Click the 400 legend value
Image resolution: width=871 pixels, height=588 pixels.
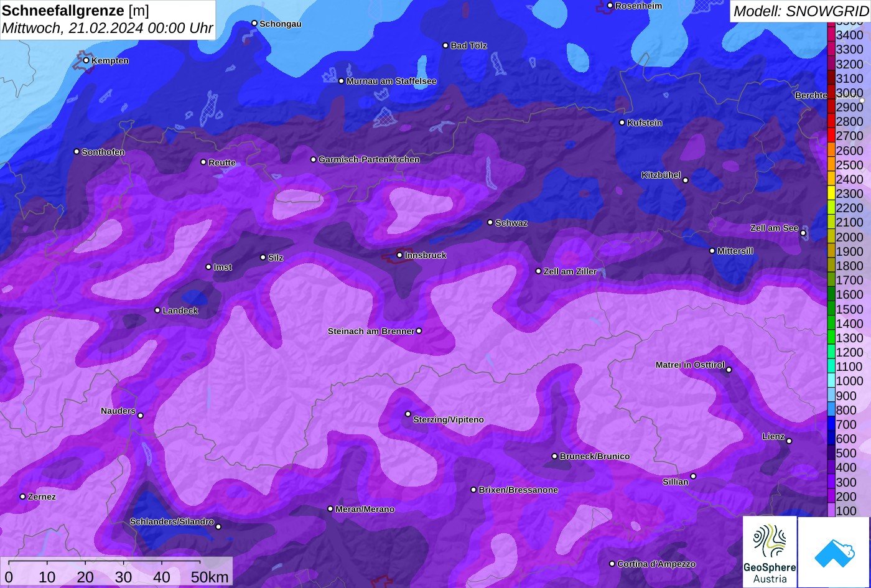coord(846,467)
